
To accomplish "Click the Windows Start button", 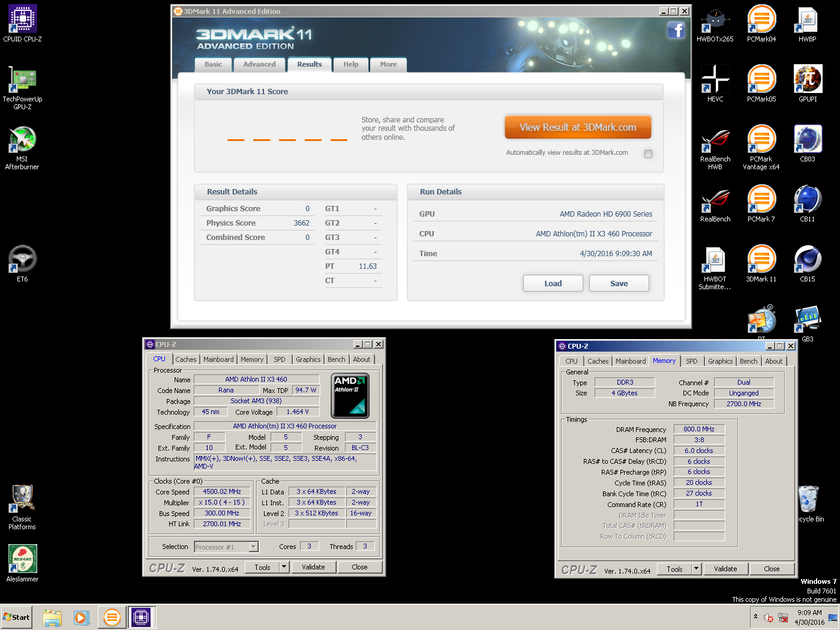I will (x=17, y=617).
